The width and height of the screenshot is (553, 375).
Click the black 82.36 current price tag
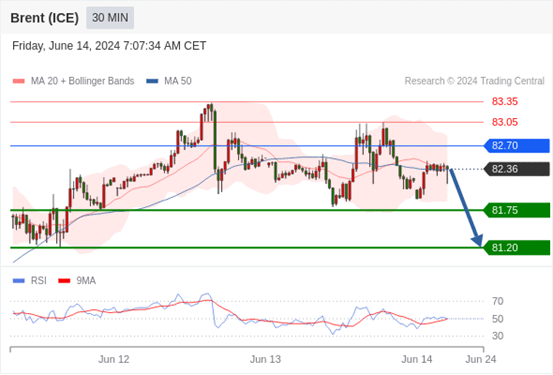pos(516,169)
